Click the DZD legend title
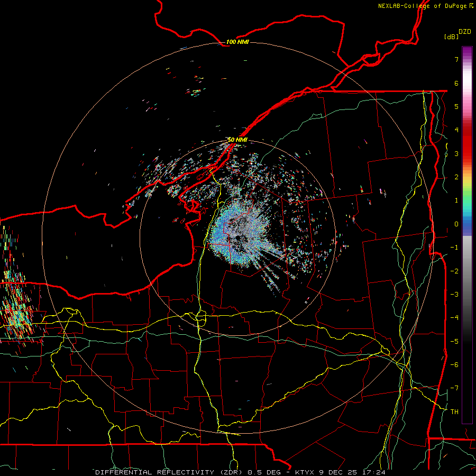476x476 pixels. point(465,32)
